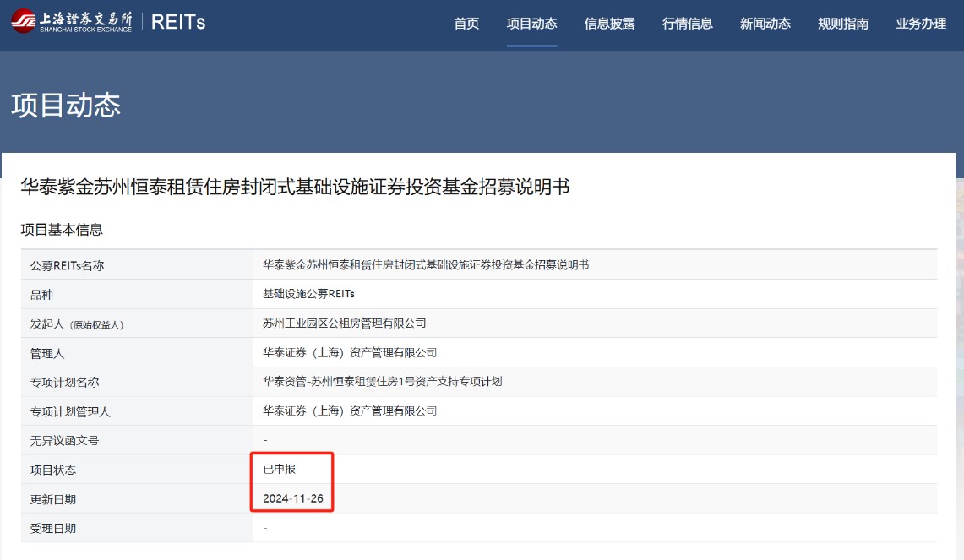Screen dimensions: 964x560
Task: Click the 专项计划名称 label cell
Action: (137, 383)
